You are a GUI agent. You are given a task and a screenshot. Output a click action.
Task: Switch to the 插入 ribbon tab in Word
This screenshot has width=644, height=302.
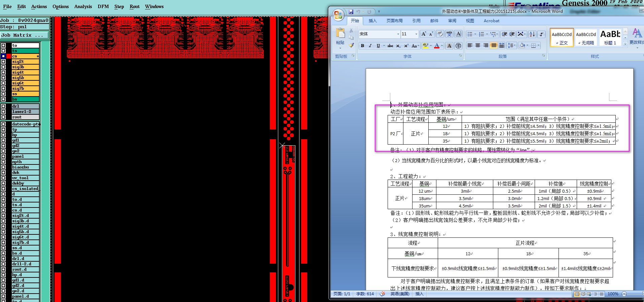click(373, 21)
